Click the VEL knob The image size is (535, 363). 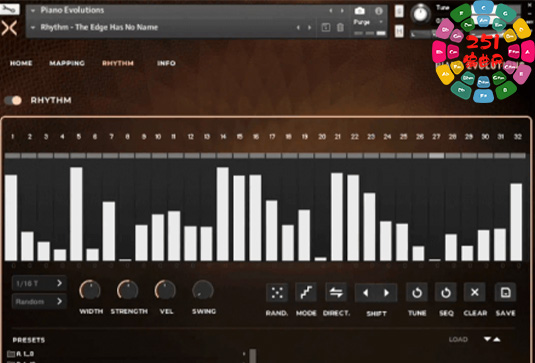tap(165, 290)
